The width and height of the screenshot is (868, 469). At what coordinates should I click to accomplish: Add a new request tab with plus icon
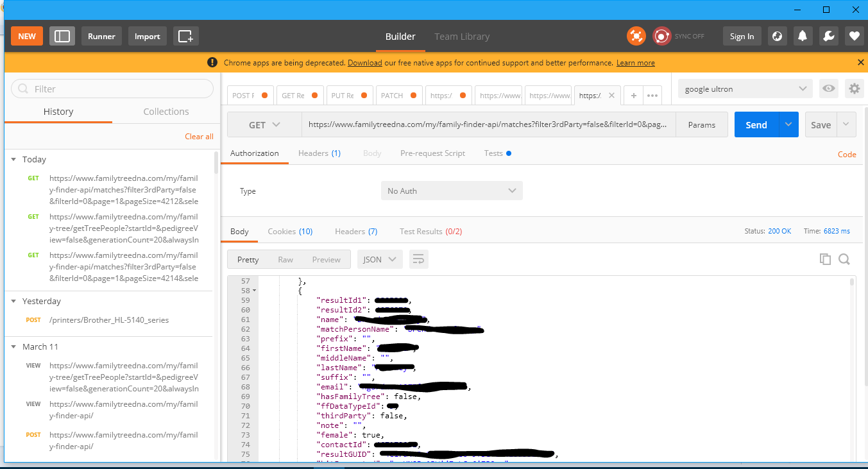tap(633, 96)
